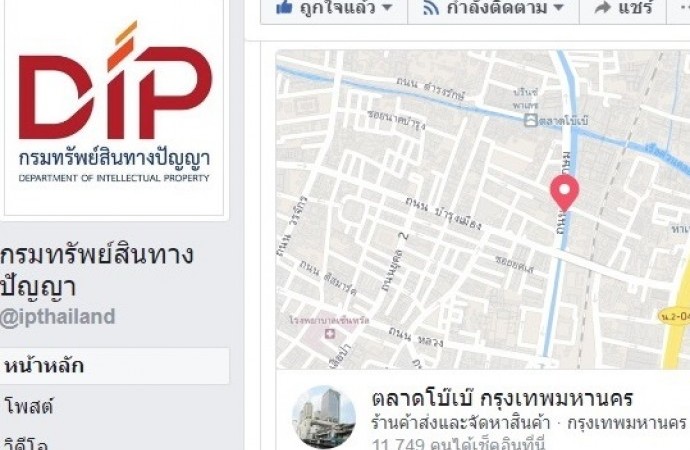Expand the ถูกใจแล้ว dropdown arrow
The image size is (690, 450).
click(x=387, y=7)
